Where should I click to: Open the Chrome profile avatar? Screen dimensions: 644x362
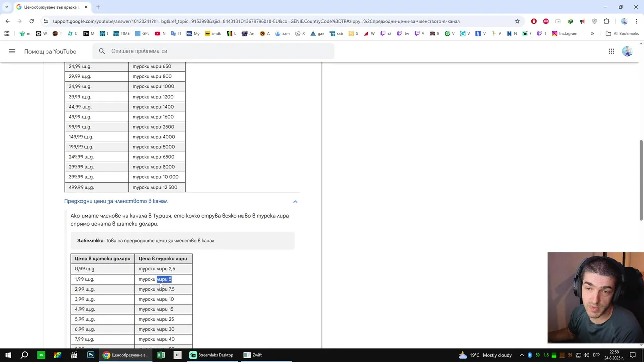[624, 21]
